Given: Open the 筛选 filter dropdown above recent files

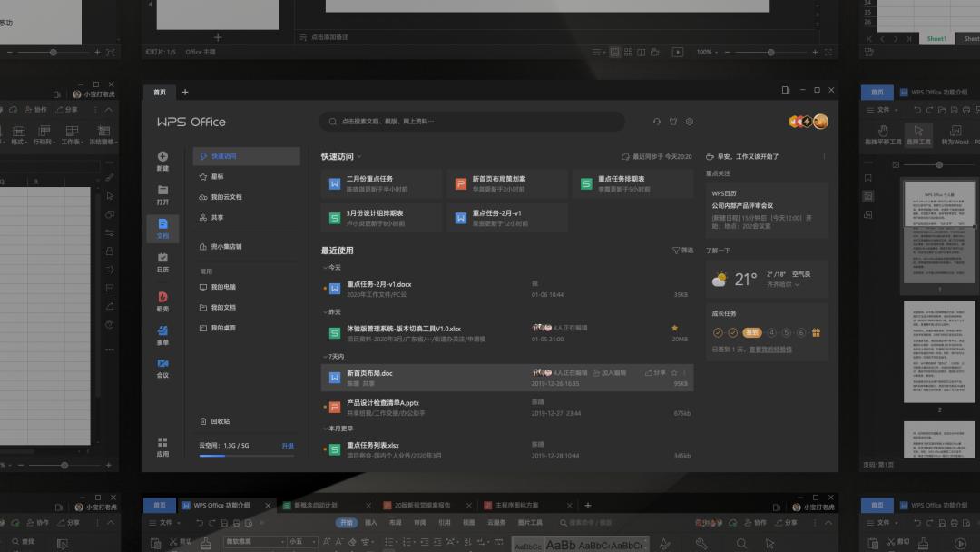Looking at the screenshot, I should coord(681,251).
